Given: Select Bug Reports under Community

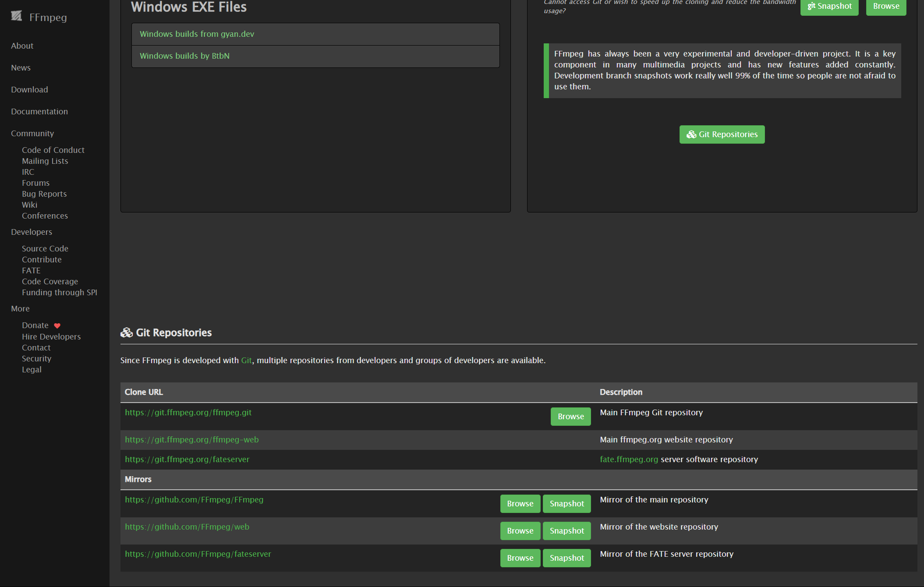Looking at the screenshot, I should point(44,194).
